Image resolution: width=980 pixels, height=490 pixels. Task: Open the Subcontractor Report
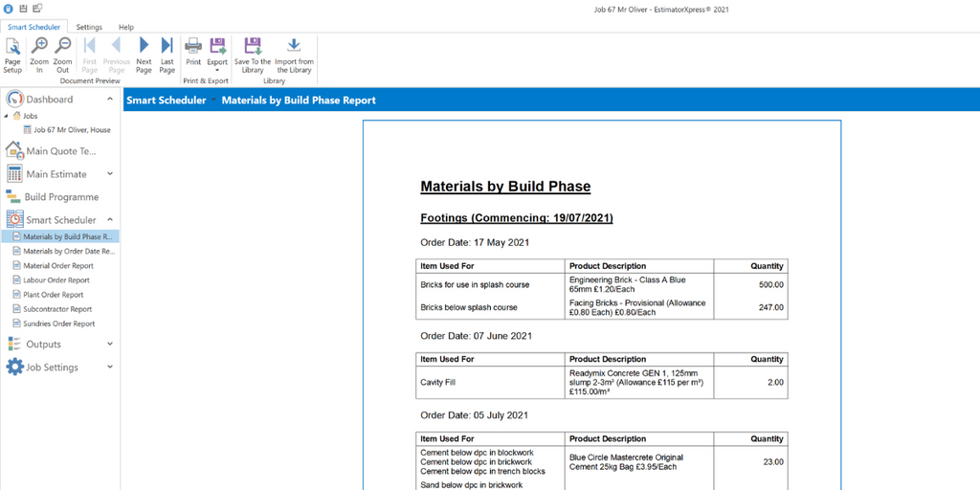[57, 309]
